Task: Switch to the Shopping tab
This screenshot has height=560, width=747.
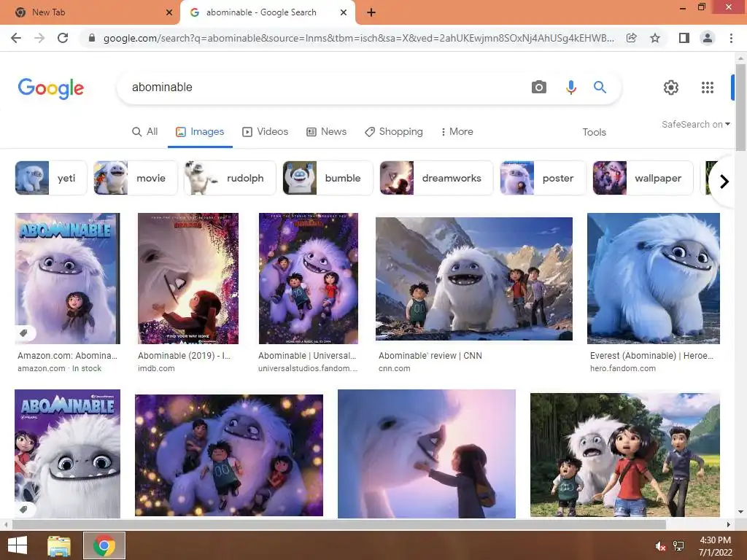Action: pyautogui.click(x=394, y=132)
